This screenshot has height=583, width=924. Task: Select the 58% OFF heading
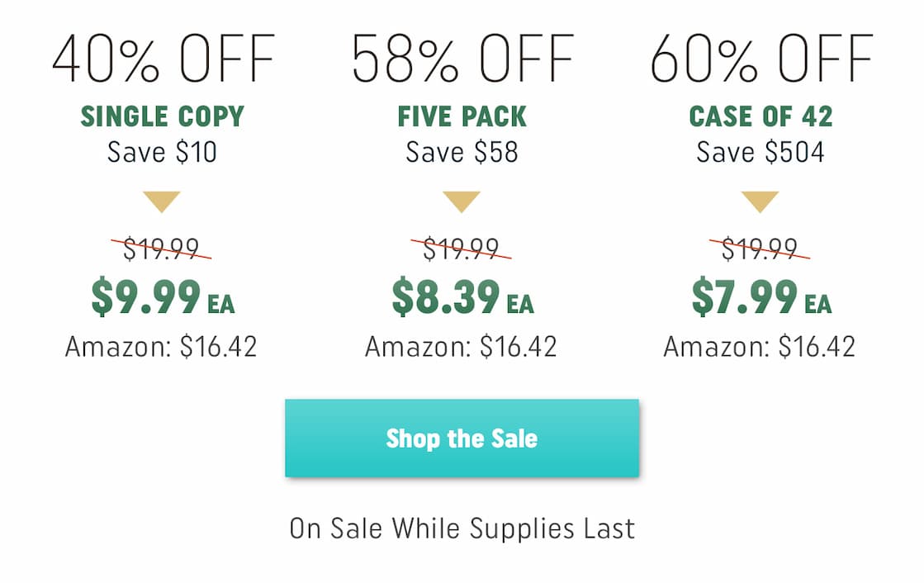(462, 59)
